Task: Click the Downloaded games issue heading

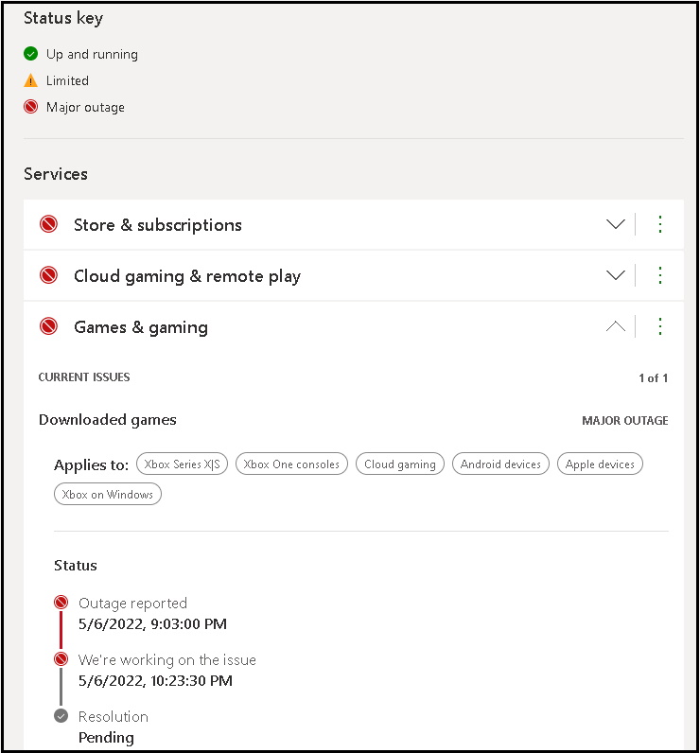Action: point(108,420)
